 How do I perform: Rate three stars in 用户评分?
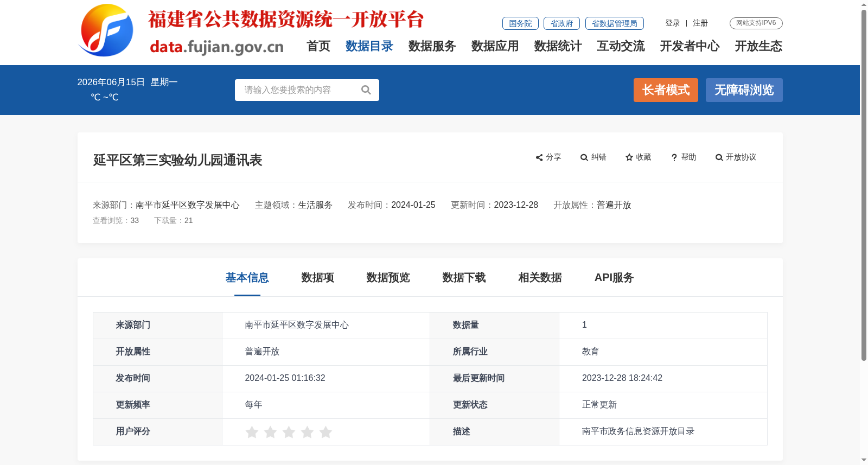[289, 432]
